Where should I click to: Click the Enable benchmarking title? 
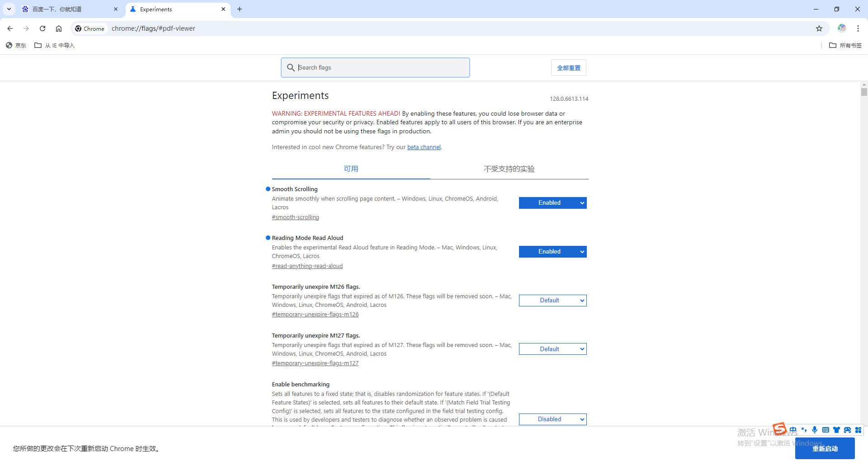coord(301,385)
